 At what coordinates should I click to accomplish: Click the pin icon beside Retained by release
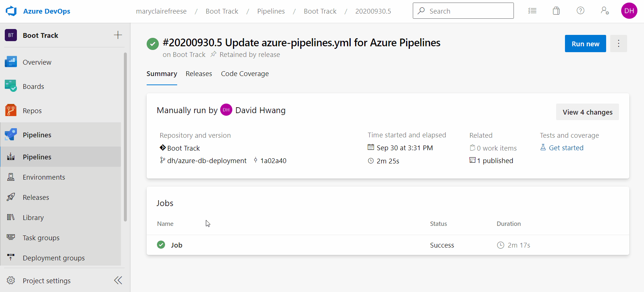point(213,54)
